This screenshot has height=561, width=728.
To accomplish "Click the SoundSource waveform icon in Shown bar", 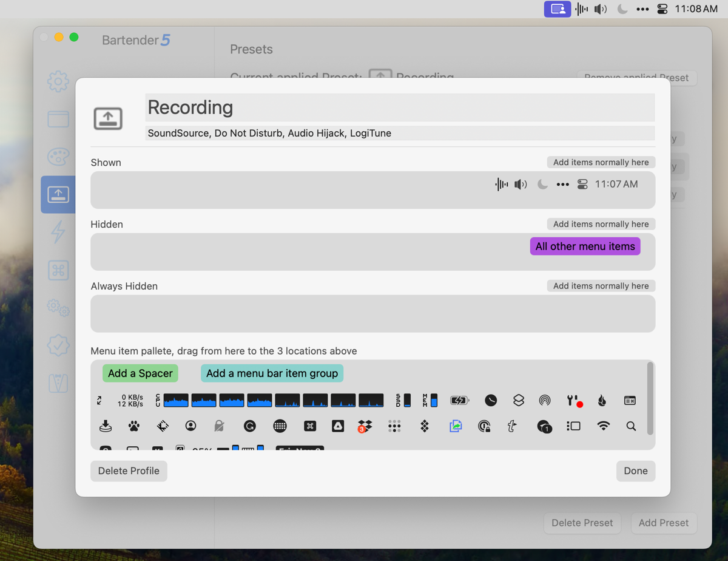I will 502,185.
